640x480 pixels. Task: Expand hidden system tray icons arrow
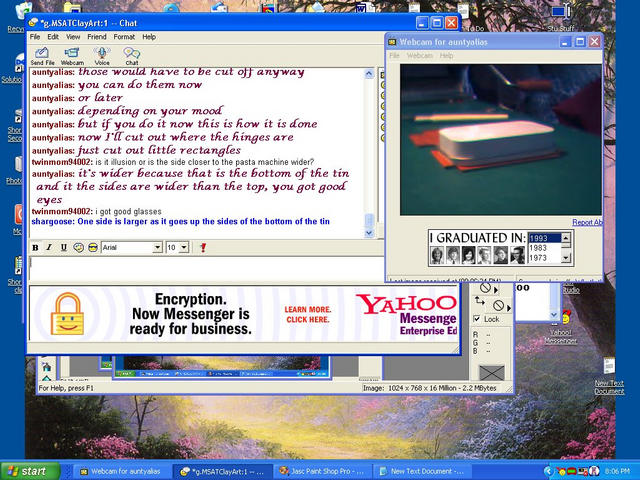tap(548, 471)
